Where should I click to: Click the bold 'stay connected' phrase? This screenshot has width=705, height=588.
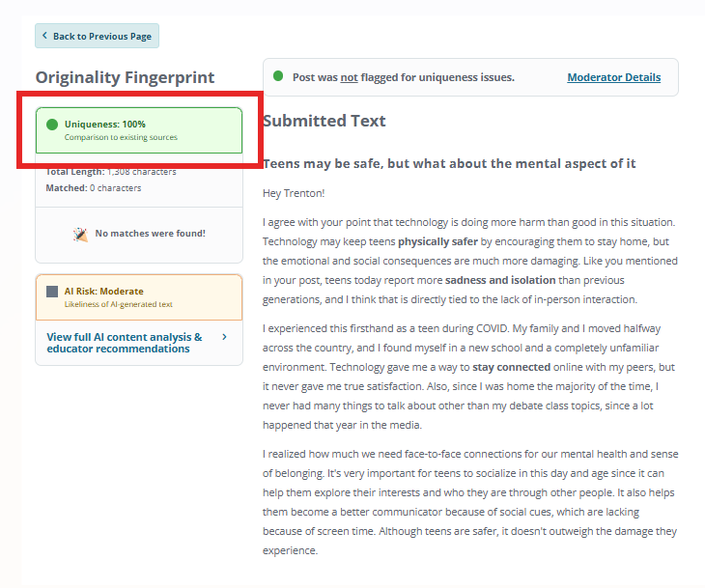coord(511,367)
